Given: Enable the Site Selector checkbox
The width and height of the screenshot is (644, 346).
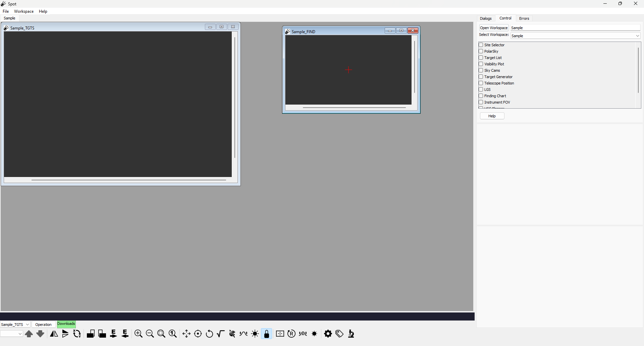Looking at the screenshot, I should pos(481,45).
